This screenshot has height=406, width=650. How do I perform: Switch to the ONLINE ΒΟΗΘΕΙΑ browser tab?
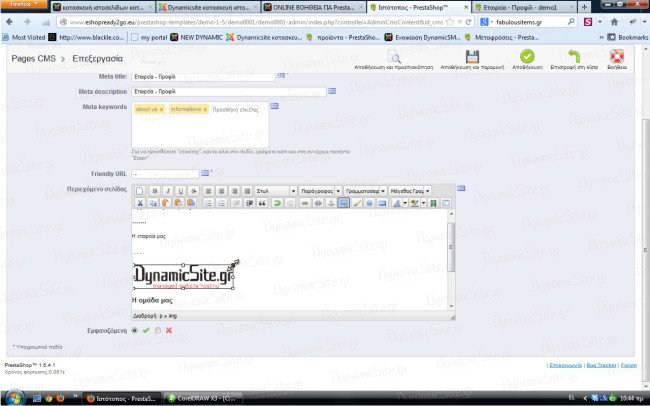coord(314,7)
